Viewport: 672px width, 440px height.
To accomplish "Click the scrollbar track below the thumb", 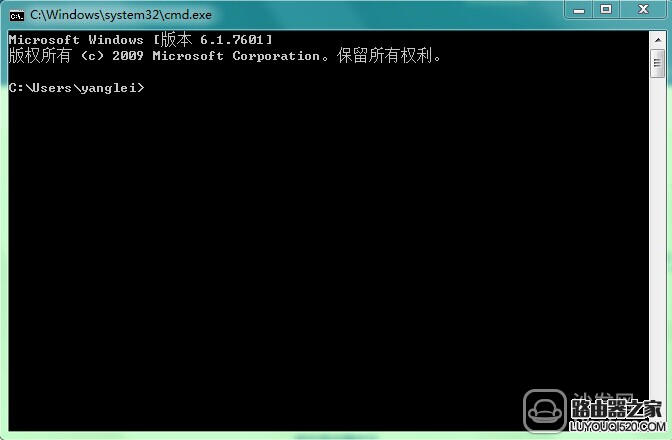I will (x=657, y=231).
